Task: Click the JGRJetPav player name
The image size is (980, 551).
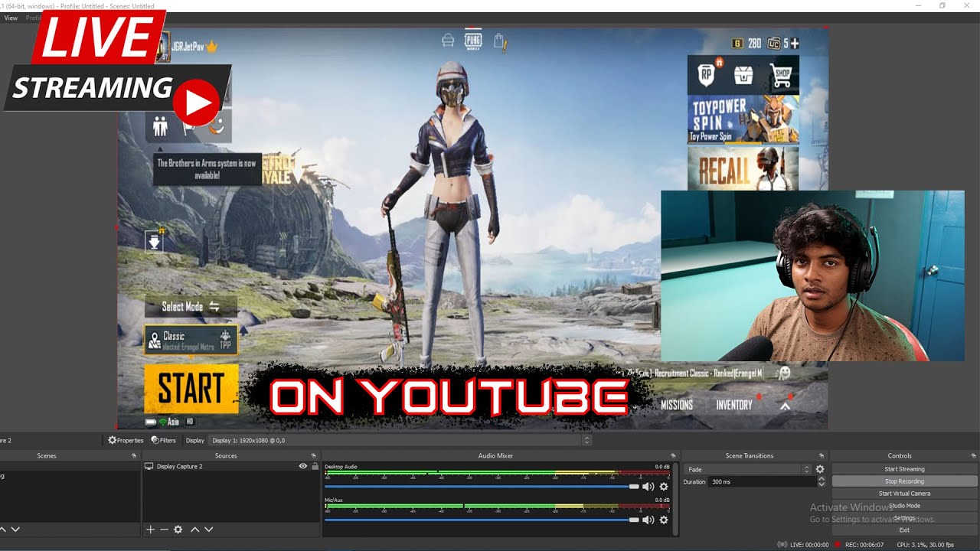Action: tap(188, 47)
